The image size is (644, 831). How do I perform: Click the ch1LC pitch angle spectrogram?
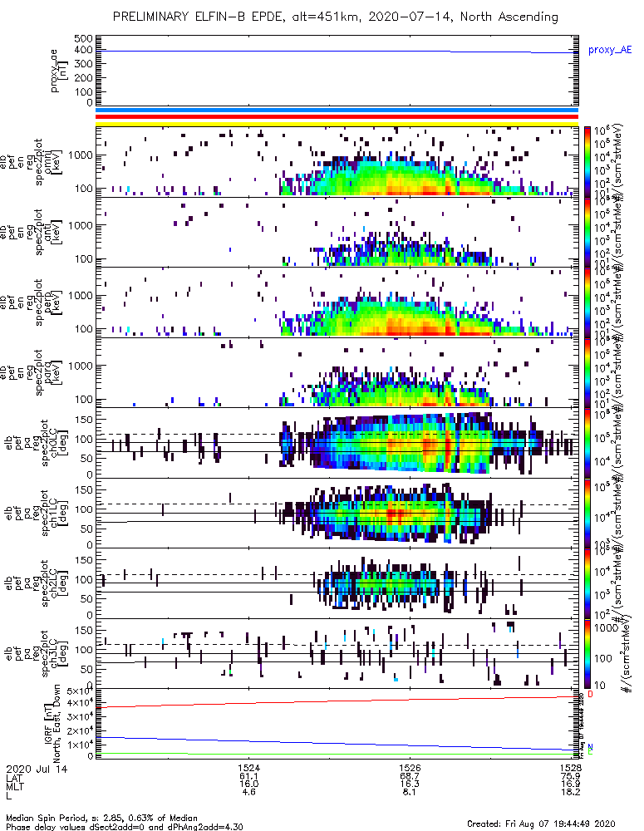337,513
